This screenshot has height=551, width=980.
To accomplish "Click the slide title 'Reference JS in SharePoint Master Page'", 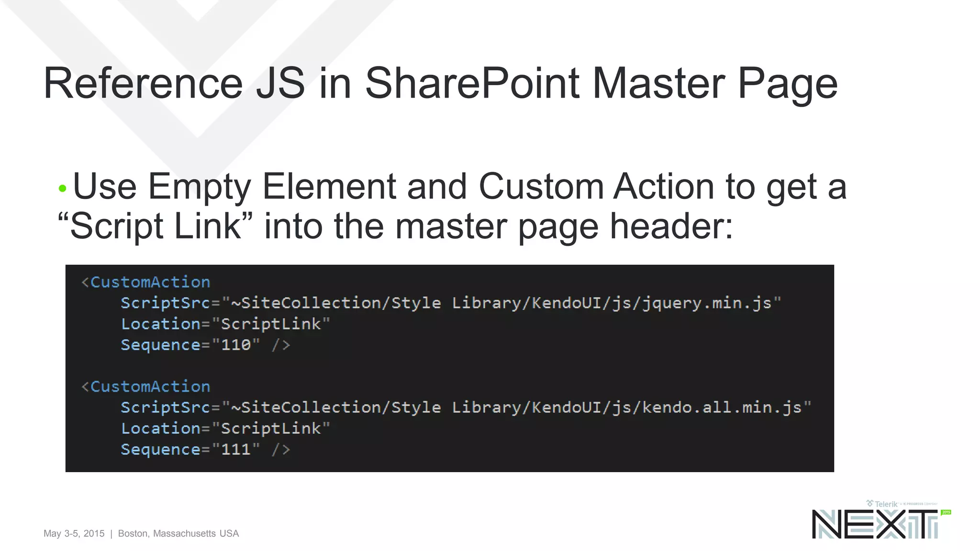I will click(440, 84).
